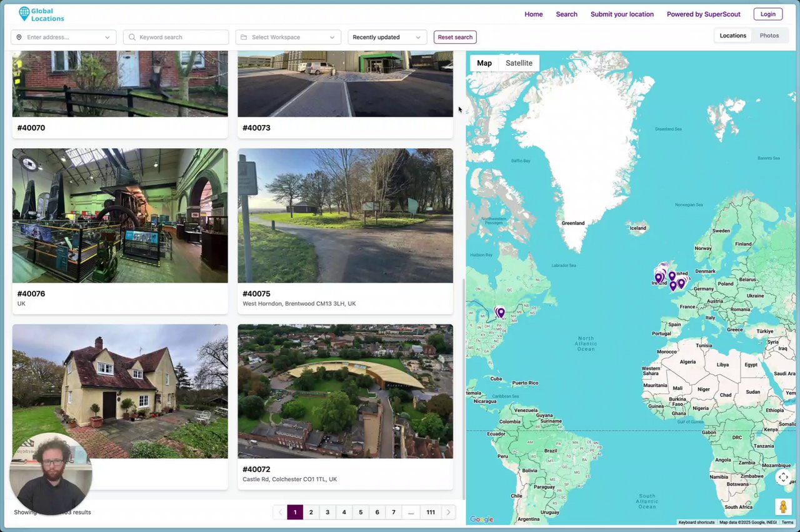Viewport: 800px width, 532px height.
Task: Go to results page 2
Action: [x=311, y=512]
